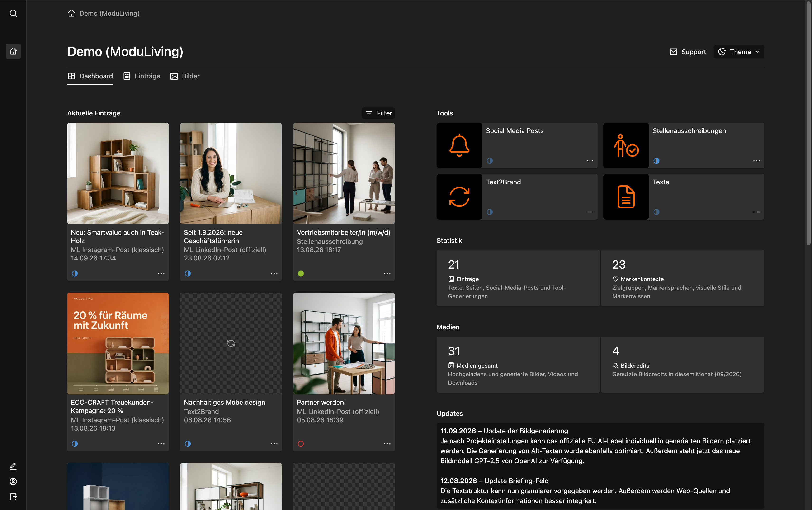Viewport: 812px width, 510px height.
Task: Click the Bildcredits sparkle icon
Action: point(616,365)
